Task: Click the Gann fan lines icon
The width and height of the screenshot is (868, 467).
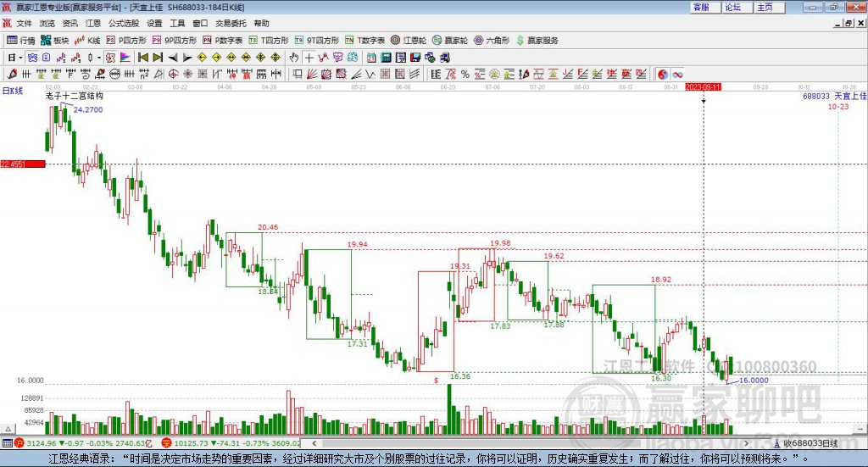Action: (x=311, y=74)
